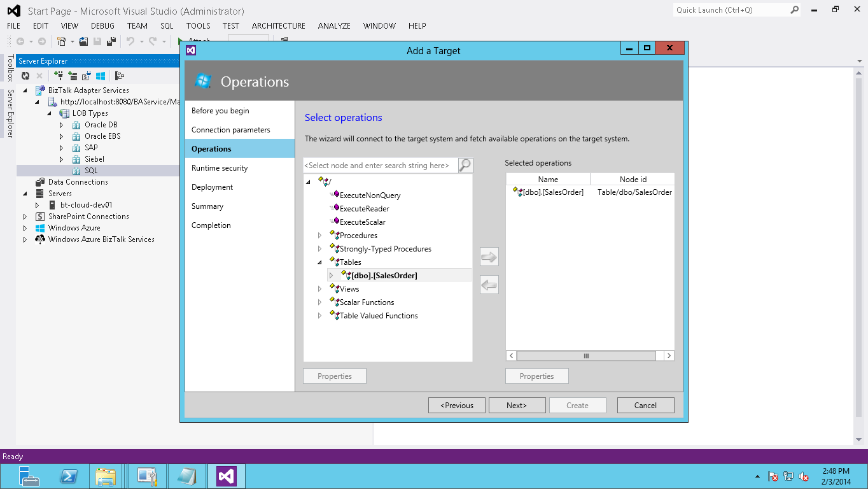Viewport: 868px width, 489px height.
Task: Click the New Project toolbar icon
Action: 62,41
